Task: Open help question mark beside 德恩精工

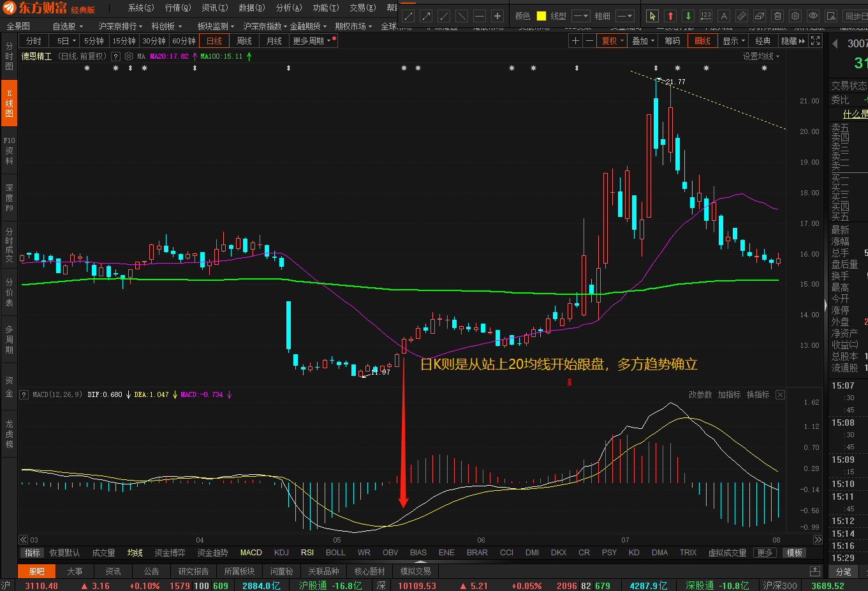Action: click(115, 56)
